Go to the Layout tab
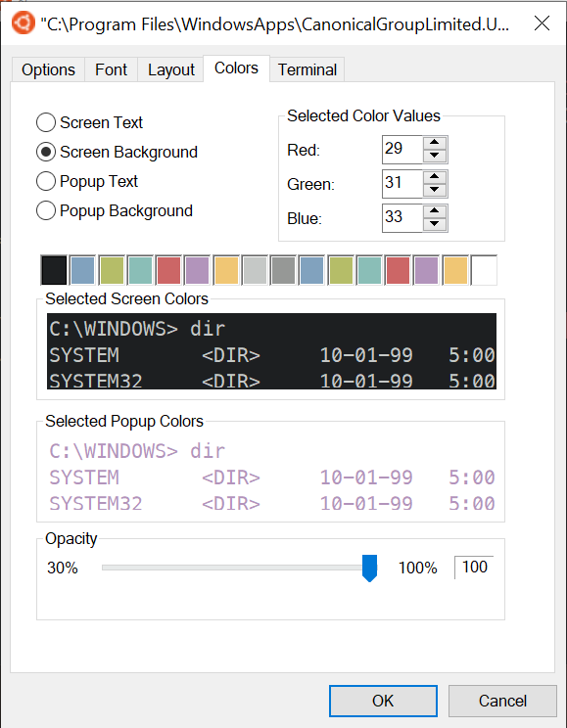This screenshot has height=728, width=567. (170, 70)
